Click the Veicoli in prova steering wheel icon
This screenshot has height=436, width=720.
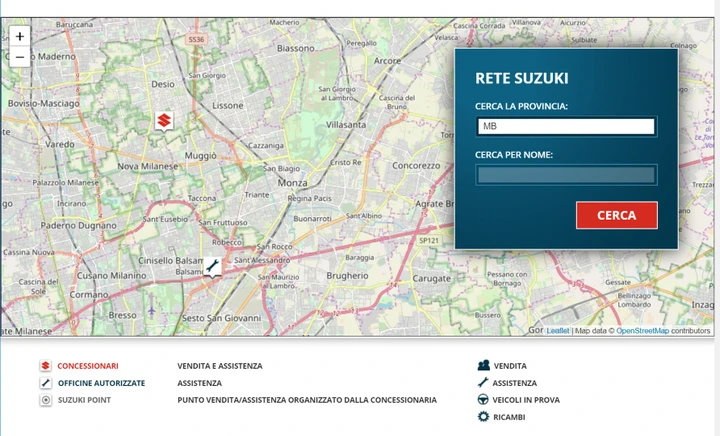[x=483, y=399]
